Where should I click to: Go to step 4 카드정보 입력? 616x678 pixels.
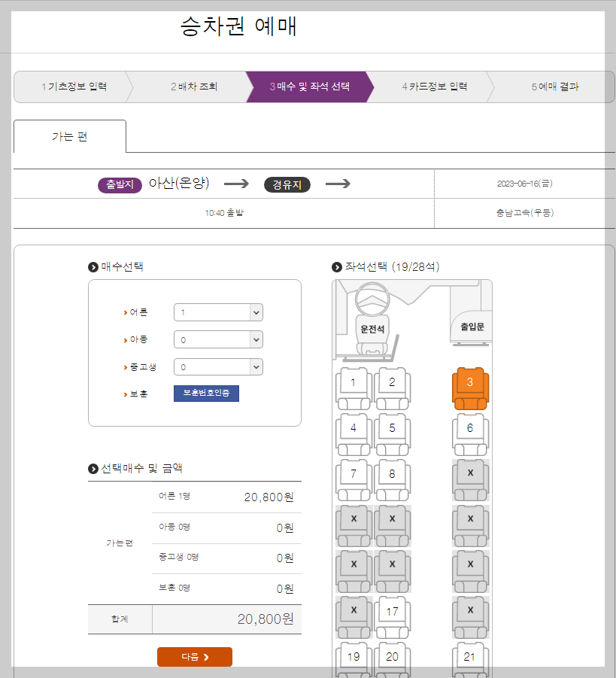[435, 87]
